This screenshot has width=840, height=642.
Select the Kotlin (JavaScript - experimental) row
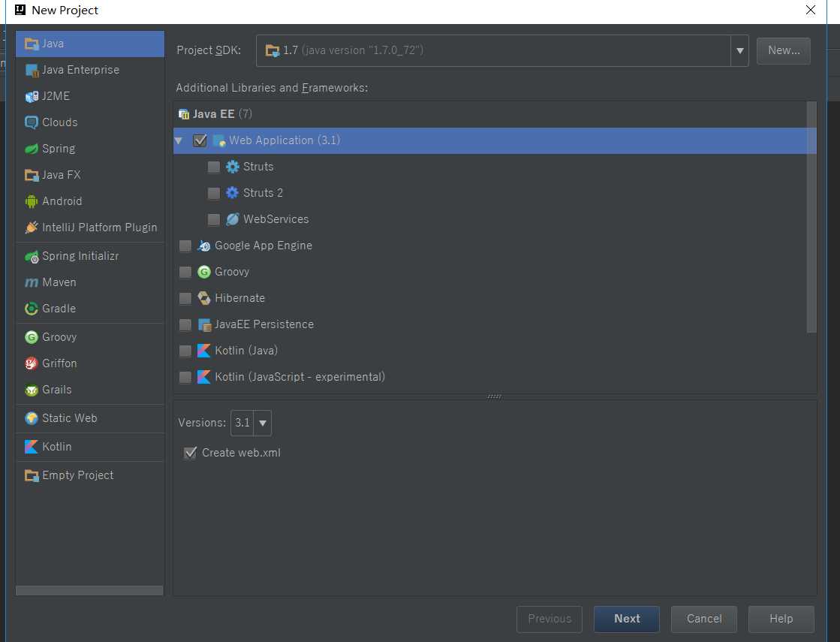click(x=495, y=377)
